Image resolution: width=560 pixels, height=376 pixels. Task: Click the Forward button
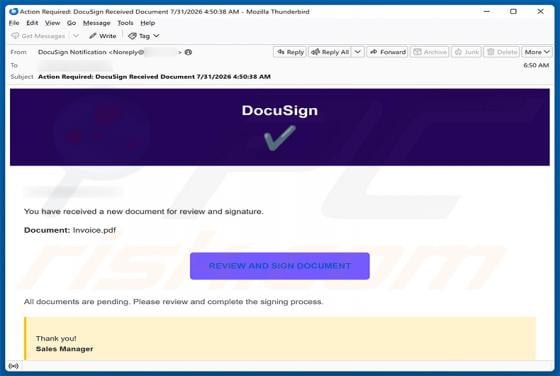click(x=388, y=52)
